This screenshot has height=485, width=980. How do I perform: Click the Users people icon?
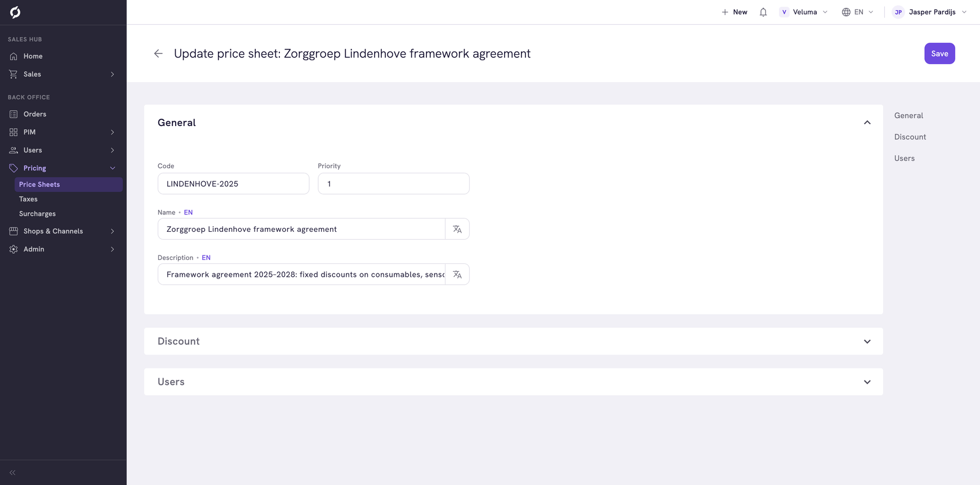(14, 150)
